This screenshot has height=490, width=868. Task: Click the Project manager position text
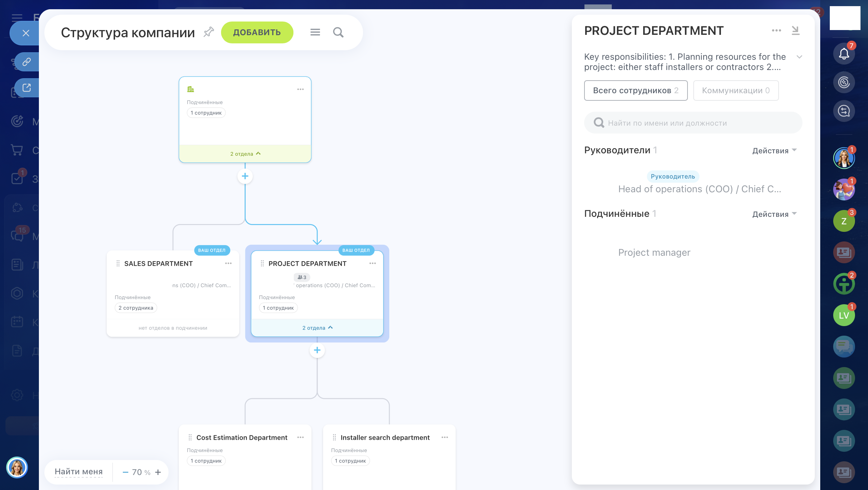(654, 252)
